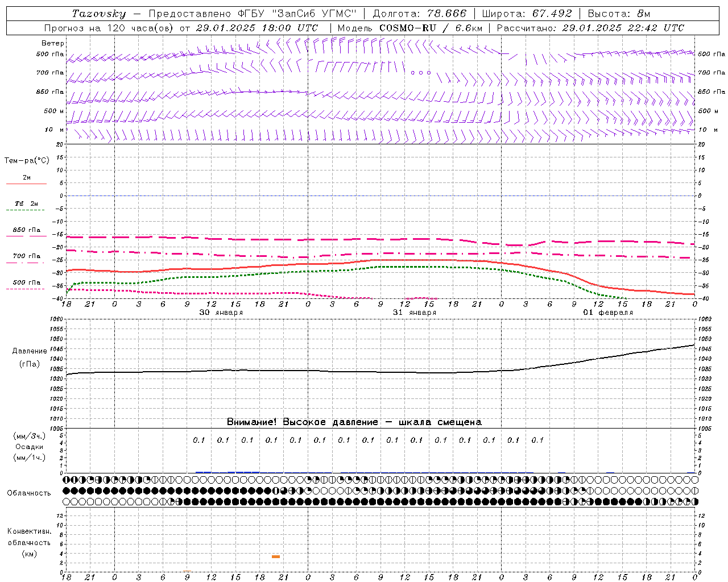Select the 20 temperature tick, right axis
Viewport: 728px width, 582px height.
(x=702, y=144)
